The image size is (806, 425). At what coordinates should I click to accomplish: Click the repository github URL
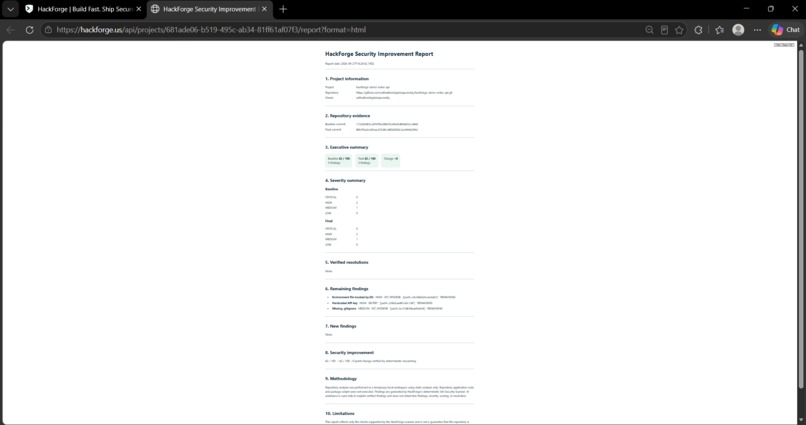click(404, 93)
